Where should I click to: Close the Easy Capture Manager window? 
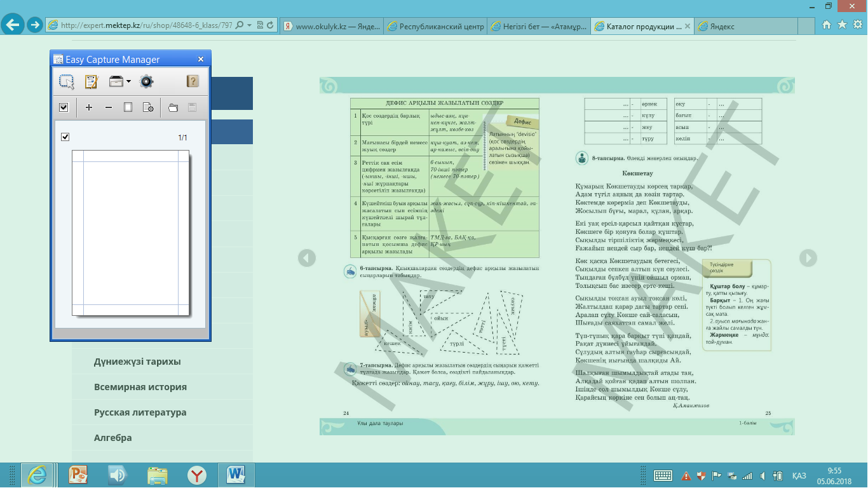(x=201, y=59)
